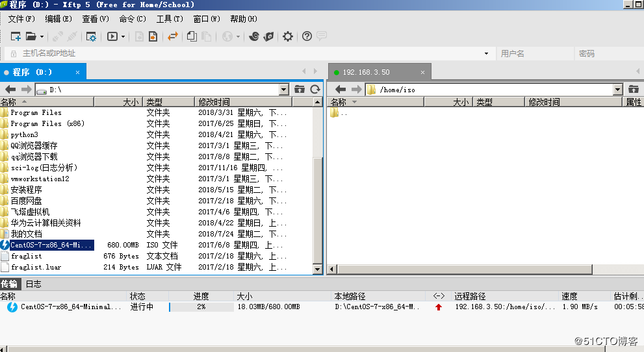Click remote pane new folder icon
The image size is (644, 352).
pos(634,89)
